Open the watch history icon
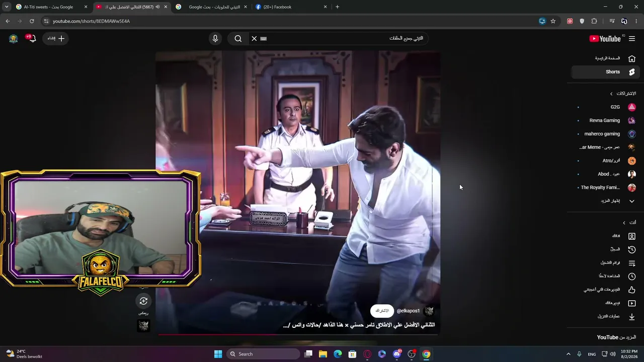 pos(632,249)
